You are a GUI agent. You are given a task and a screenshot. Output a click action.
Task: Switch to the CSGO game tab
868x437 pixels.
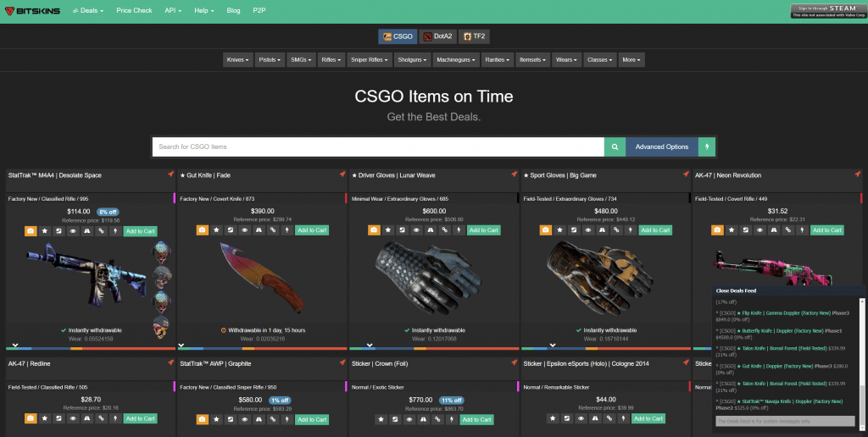[398, 36]
